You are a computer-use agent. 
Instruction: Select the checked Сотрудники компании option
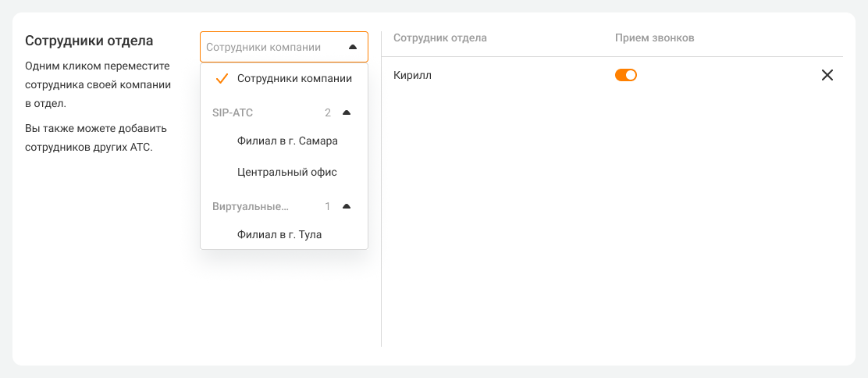pos(294,79)
